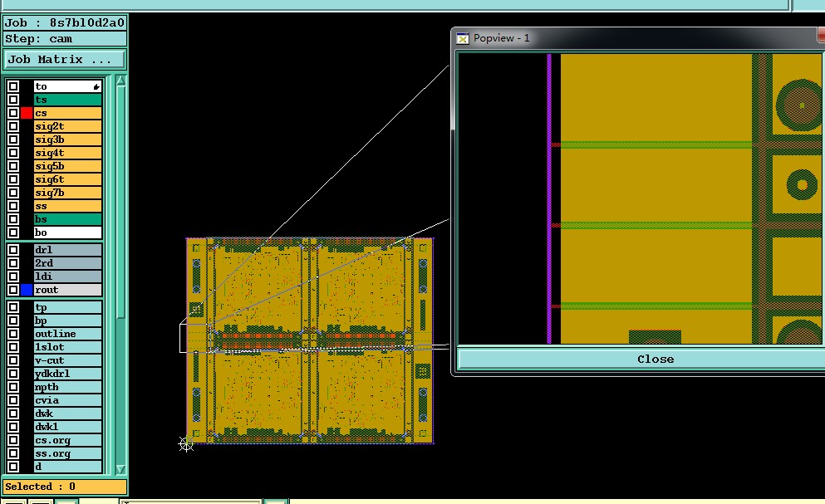Toggle checkbox for layer sig5b

13,166
